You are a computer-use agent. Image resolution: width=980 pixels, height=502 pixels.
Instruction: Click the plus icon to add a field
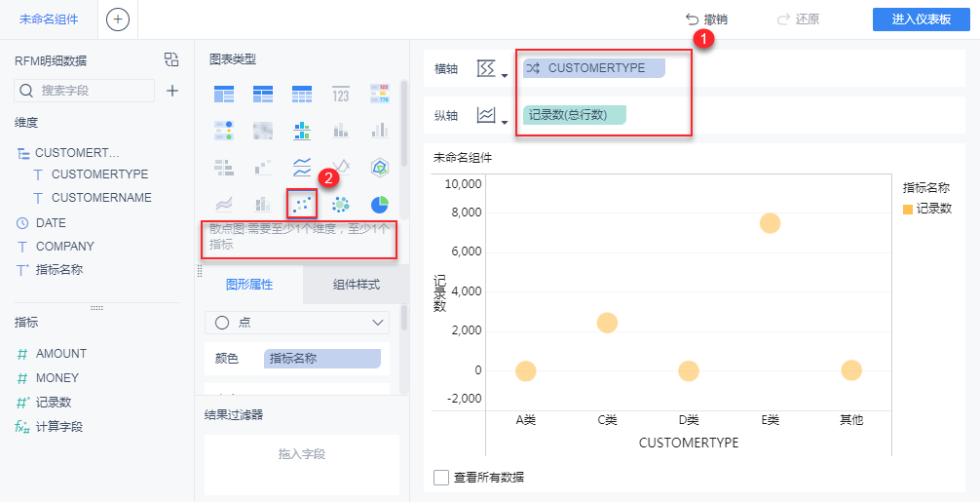coord(172,91)
